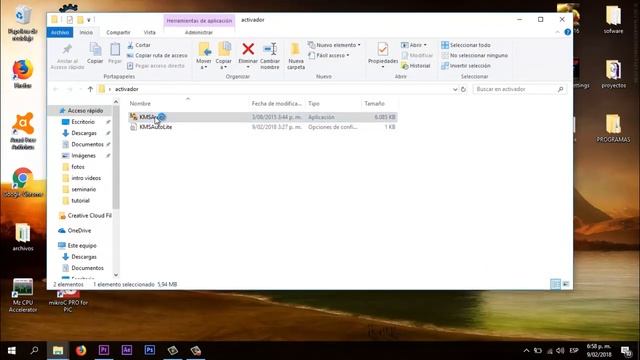Image resolution: width=640 pixels, height=360 pixels.
Task: Click the taskbar search magnifier
Action: (x=35, y=351)
